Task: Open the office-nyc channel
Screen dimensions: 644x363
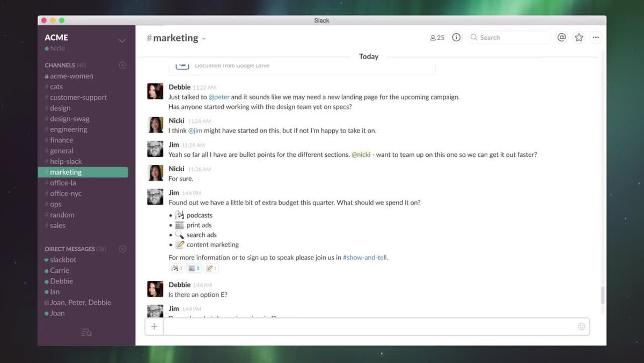Action: 65,194
